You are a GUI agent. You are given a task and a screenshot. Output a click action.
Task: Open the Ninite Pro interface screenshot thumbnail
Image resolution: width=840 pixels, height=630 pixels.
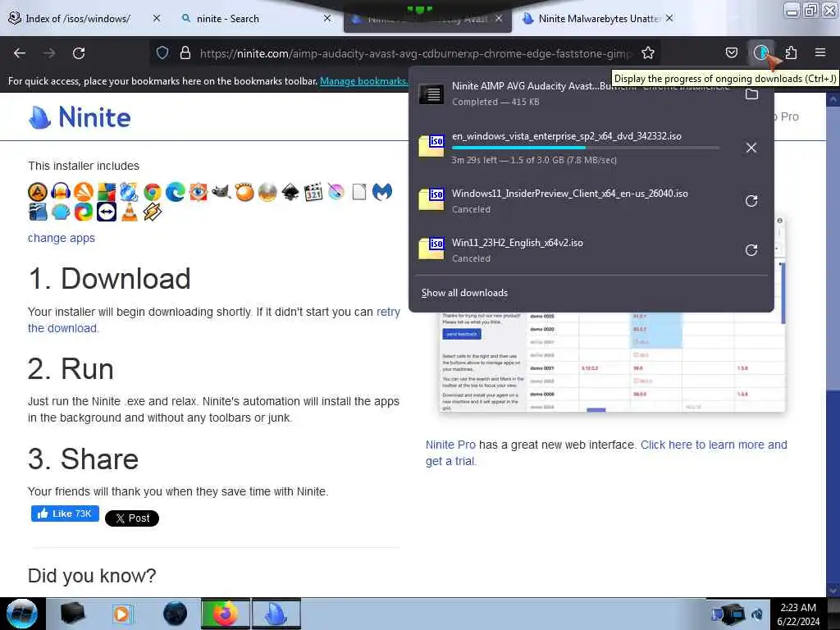(x=612, y=362)
